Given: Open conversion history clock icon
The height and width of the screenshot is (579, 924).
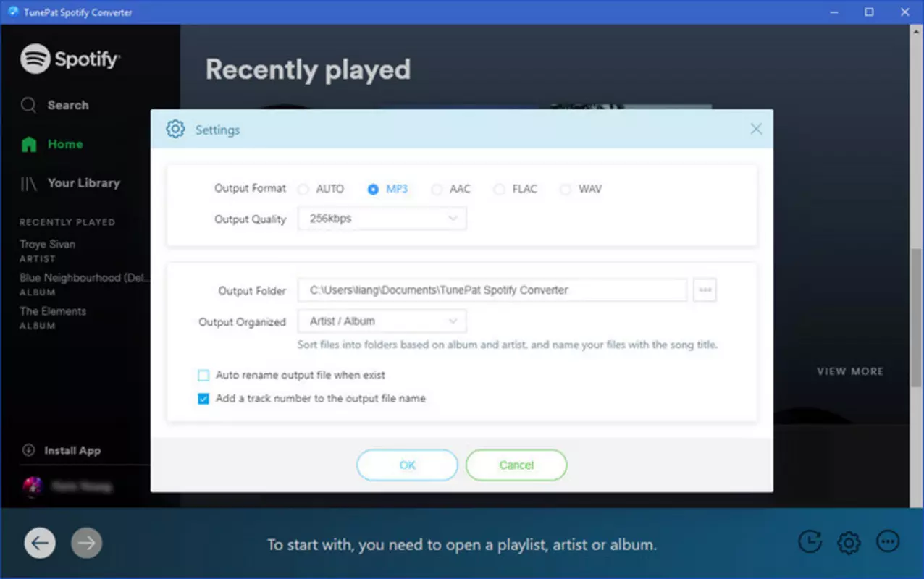Looking at the screenshot, I should [810, 541].
